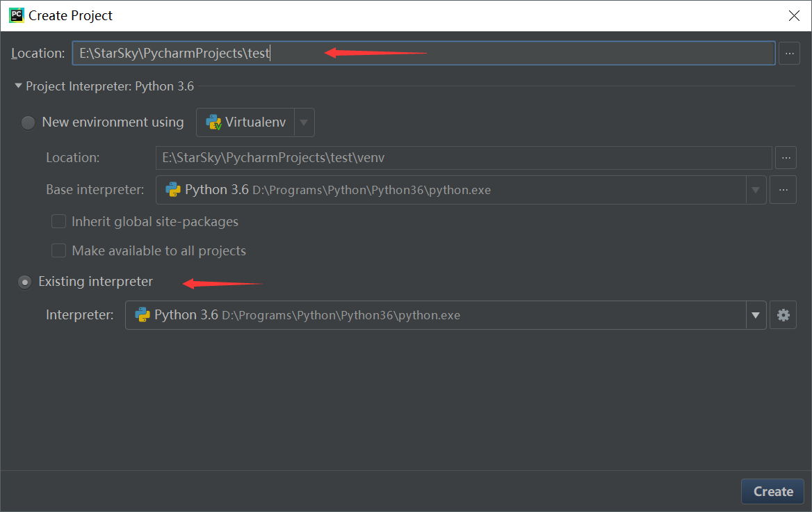This screenshot has width=812, height=512.
Task: Open the Virtualenv dropdown arrow
Action: 304,123
